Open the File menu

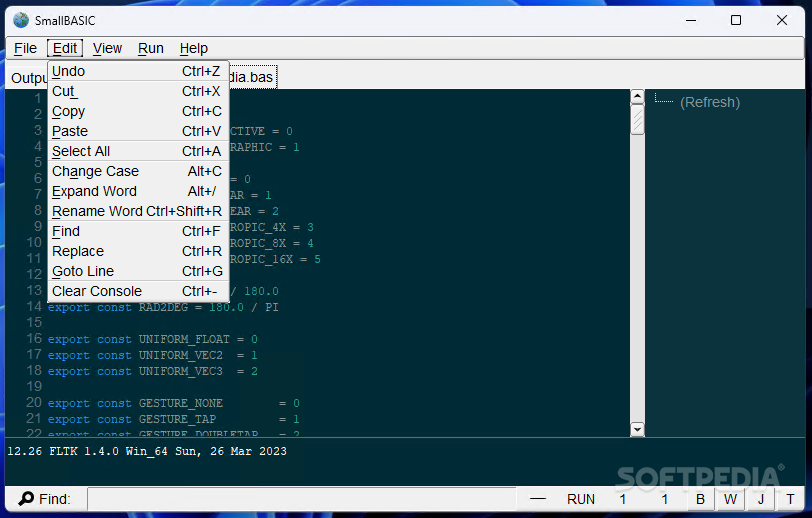click(25, 48)
